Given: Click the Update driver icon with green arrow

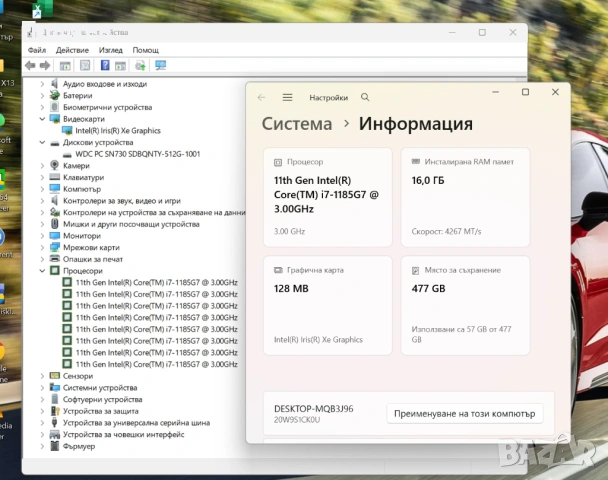Looking at the screenshot, I should pos(140,66).
